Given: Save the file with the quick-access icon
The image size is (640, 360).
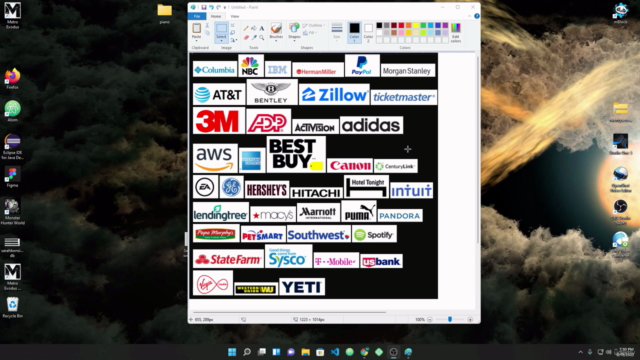Looking at the screenshot, I should point(204,7).
